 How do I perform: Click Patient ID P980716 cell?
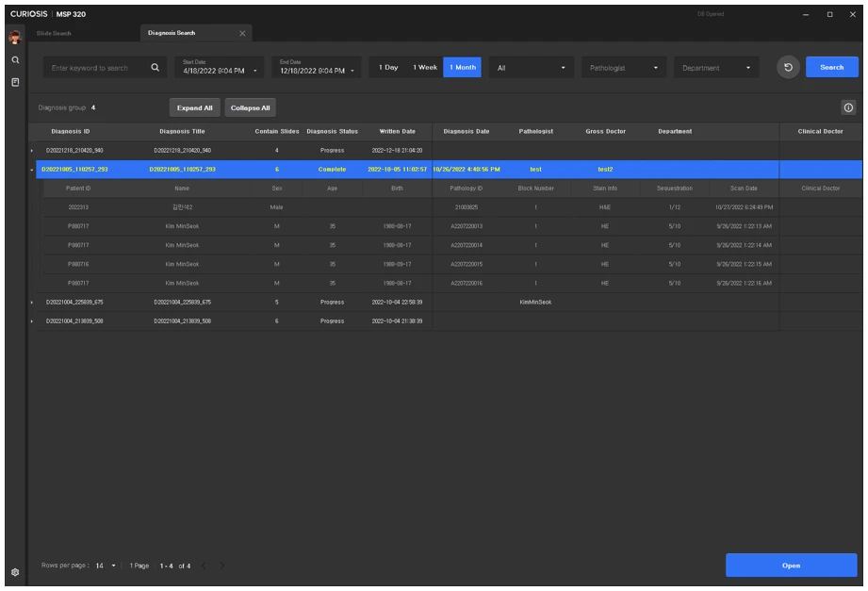tap(78, 264)
